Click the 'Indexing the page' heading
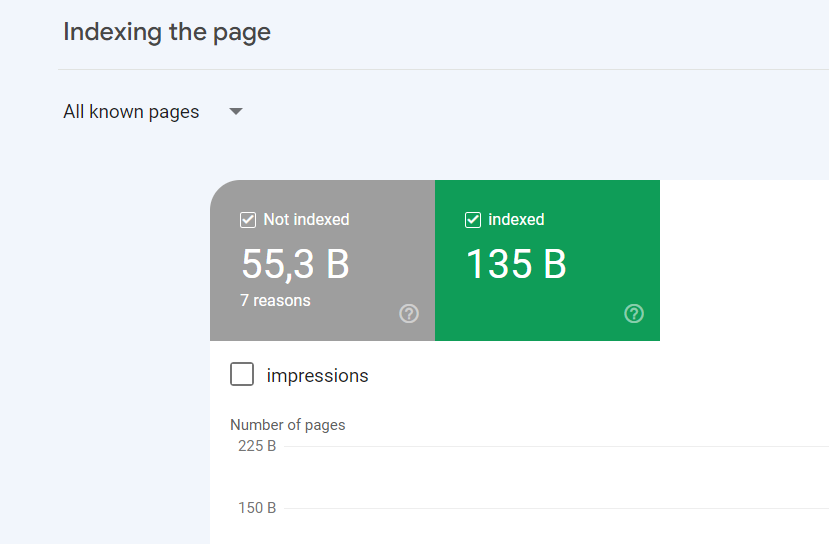The height and width of the screenshot is (544, 829). click(x=167, y=32)
